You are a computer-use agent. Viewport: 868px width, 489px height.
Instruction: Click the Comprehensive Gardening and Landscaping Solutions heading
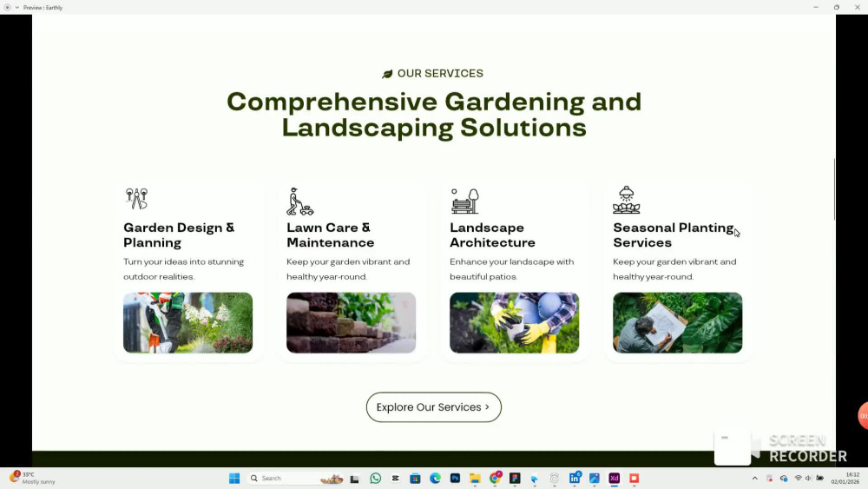point(434,115)
